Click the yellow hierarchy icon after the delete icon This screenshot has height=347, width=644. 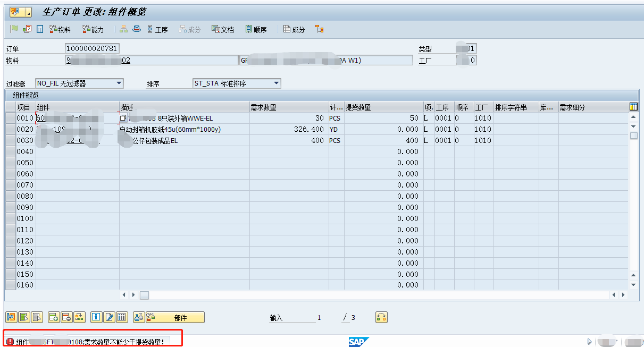tap(79, 317)
